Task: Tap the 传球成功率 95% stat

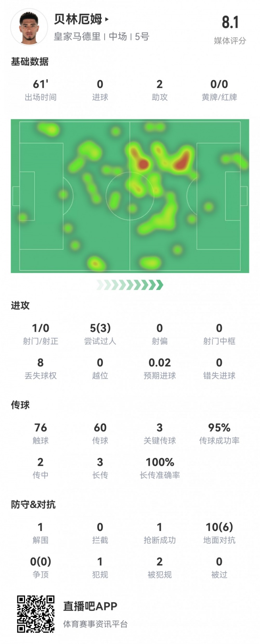Action: click(219, 433)
